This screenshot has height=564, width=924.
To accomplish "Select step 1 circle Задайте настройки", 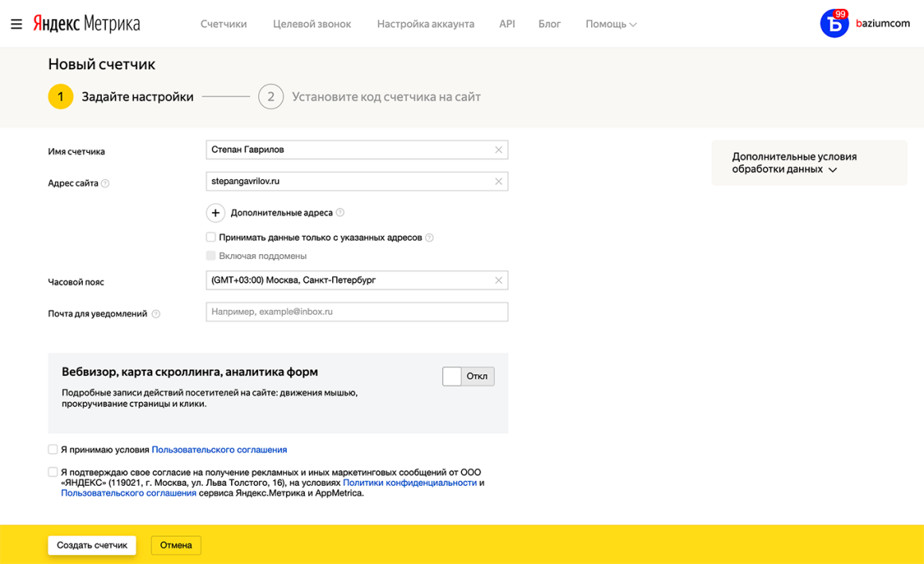I will click(61, 96).
